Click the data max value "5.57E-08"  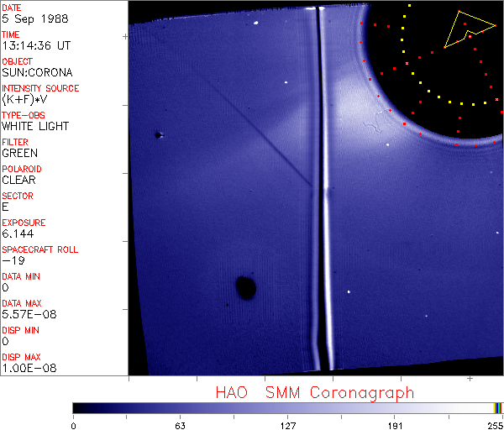click(x=29, y=314)
